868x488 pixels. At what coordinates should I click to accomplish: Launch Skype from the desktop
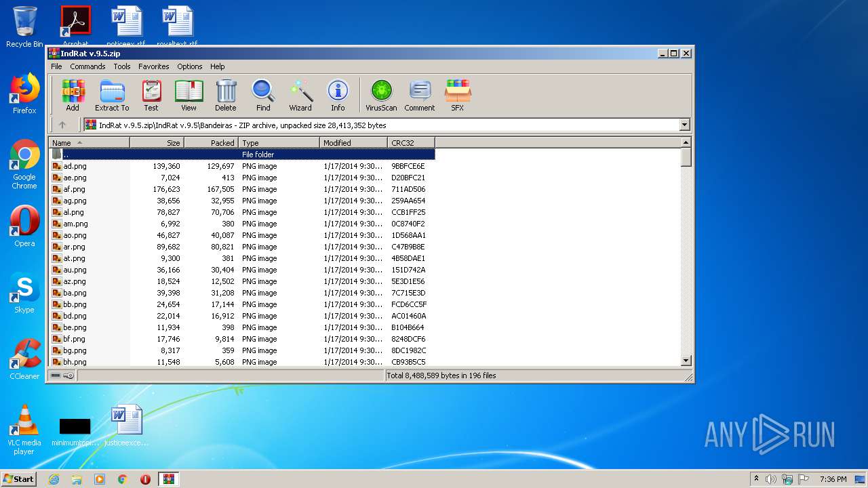[24, 293]
